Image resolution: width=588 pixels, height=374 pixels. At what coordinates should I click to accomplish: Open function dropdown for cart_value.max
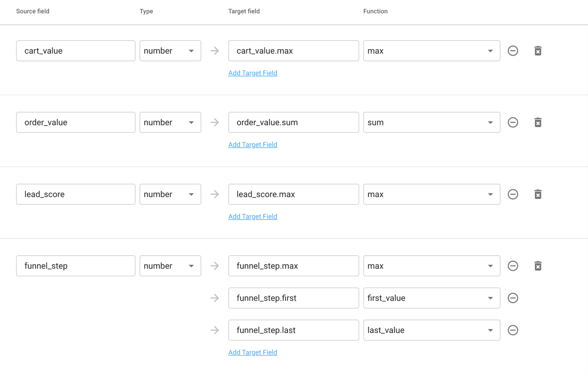pyautogui.click(x=432, y=51)
